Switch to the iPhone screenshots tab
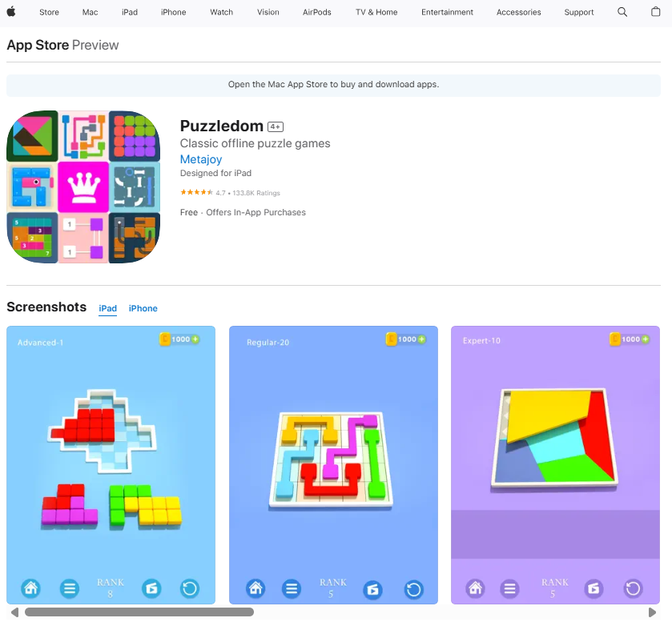Screen dimensions: 672x638 (143, 308)
